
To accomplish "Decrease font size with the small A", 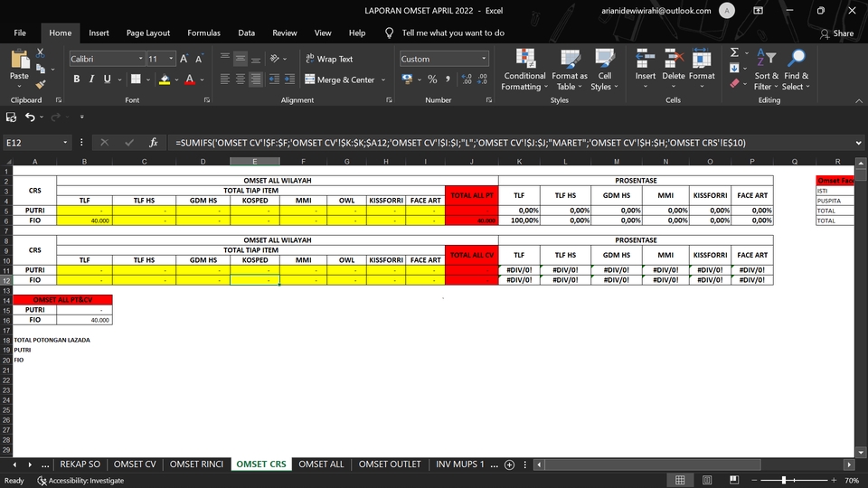I will pyautogui.click(x=199, y=59).
